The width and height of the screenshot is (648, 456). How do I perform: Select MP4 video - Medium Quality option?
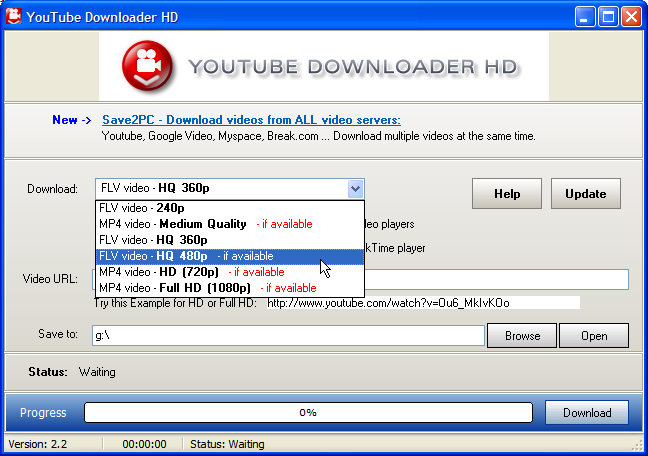tap(230, 224)
